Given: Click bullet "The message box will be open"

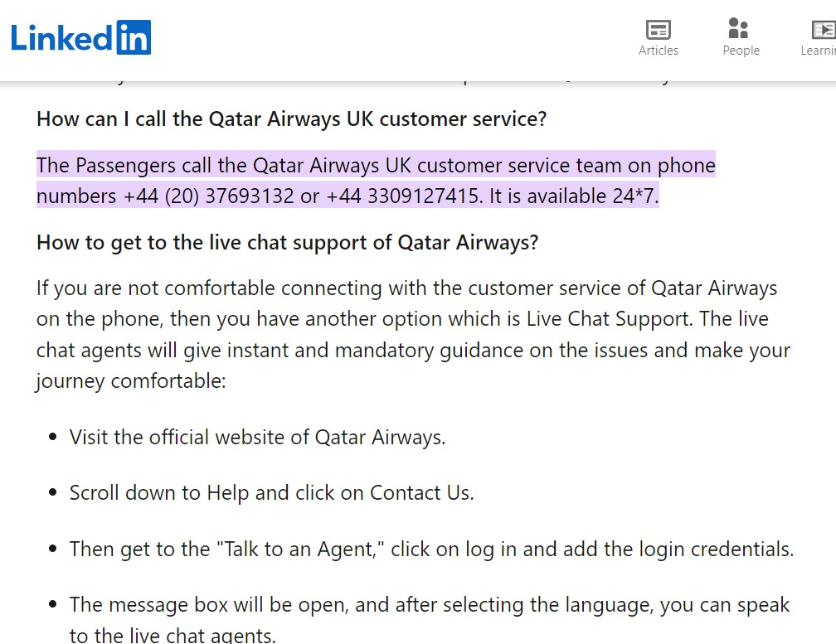Looking at the screenshot, I should pyautogui.click(x=430, y=620).
